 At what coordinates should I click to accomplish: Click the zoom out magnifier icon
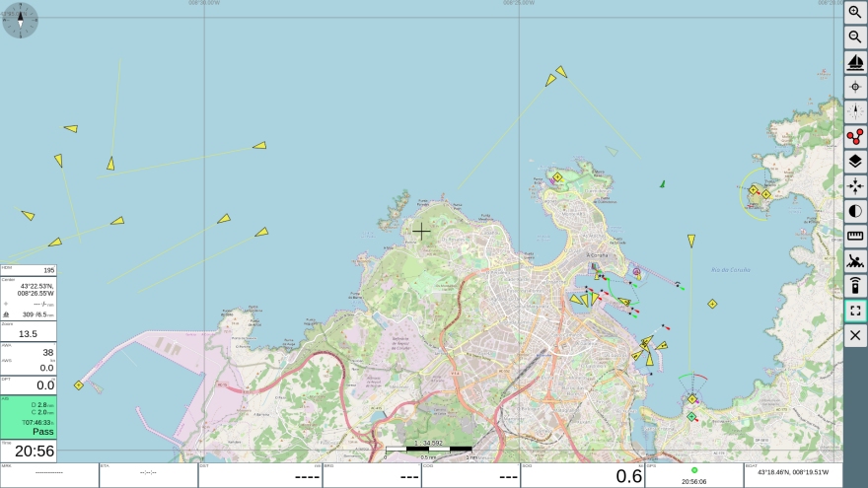pyautogui.click(x=855, y=37)
